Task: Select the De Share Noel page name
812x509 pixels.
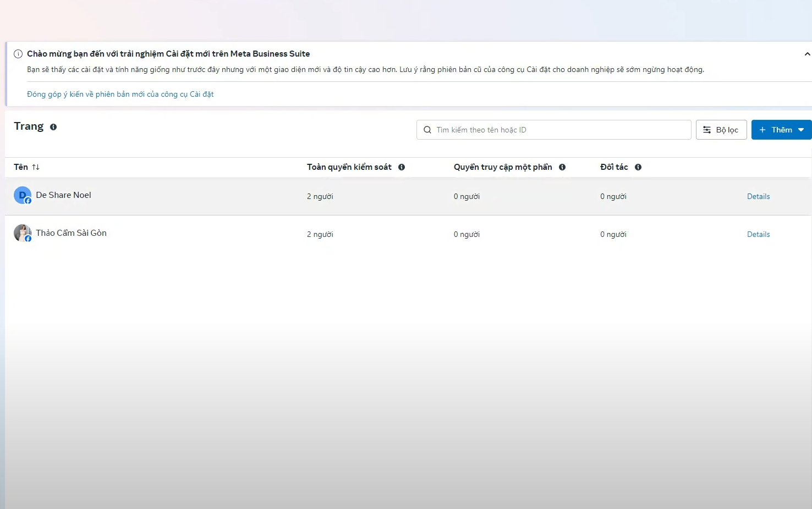Action: coord(63,195)
